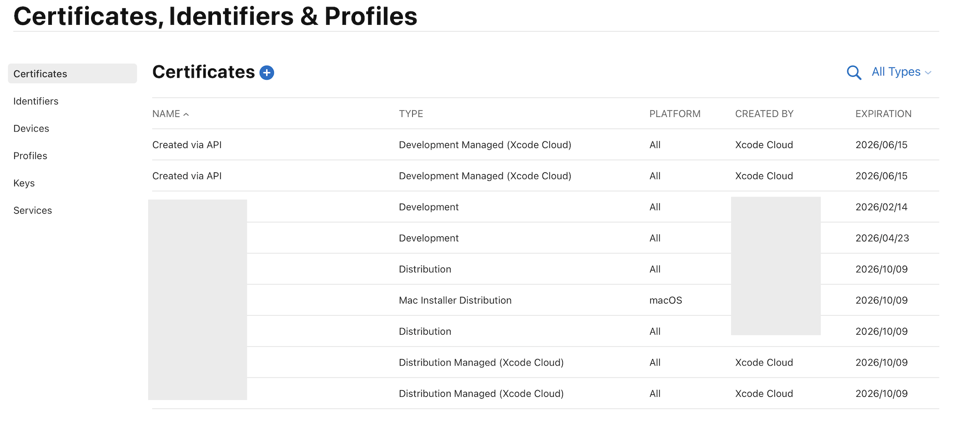Viewport: 980px width, 423px height.
Task: Select the Mac Installer Distribution certificate row
Action: coord(455,300)
